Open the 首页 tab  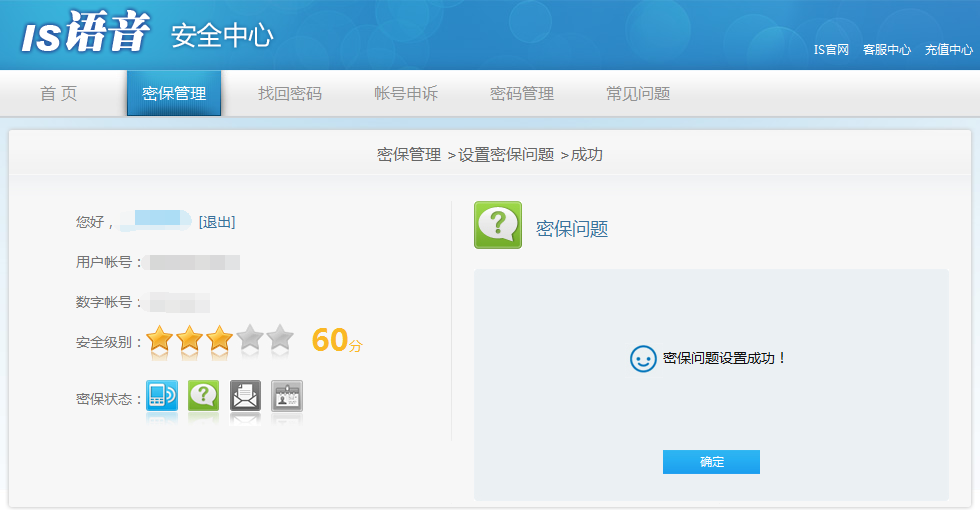point(59,94)
